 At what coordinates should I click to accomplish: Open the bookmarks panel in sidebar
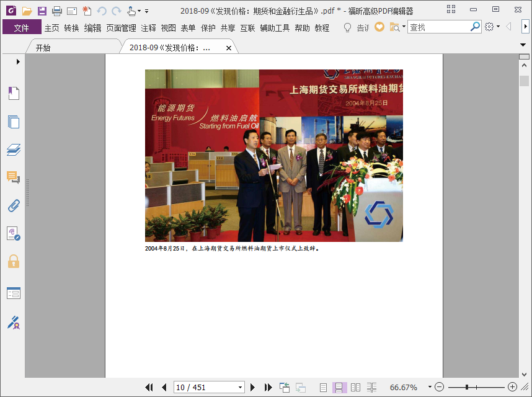click(14, 93)
